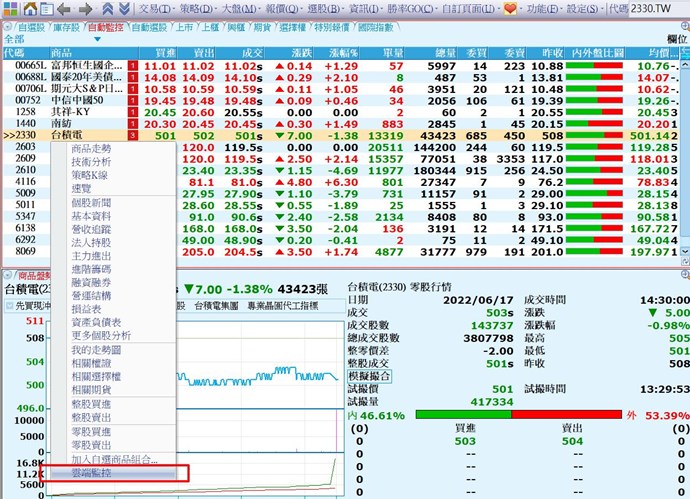Open the 設定(S) menu
This screenshot has width=690, height=499.
(x=582, y=9)
